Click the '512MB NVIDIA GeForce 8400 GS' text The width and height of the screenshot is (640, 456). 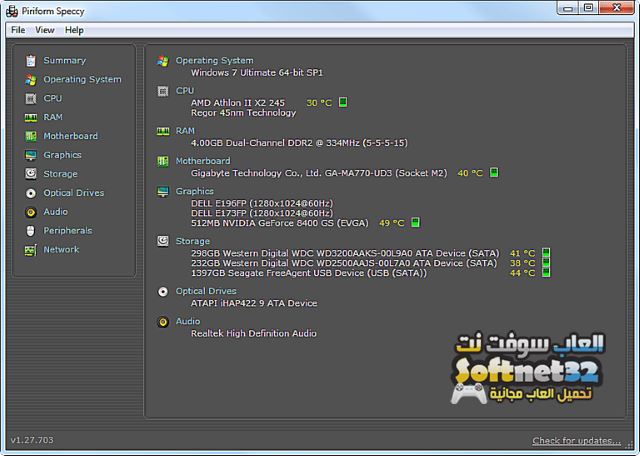pyautogui.click(x=280, y=223)
